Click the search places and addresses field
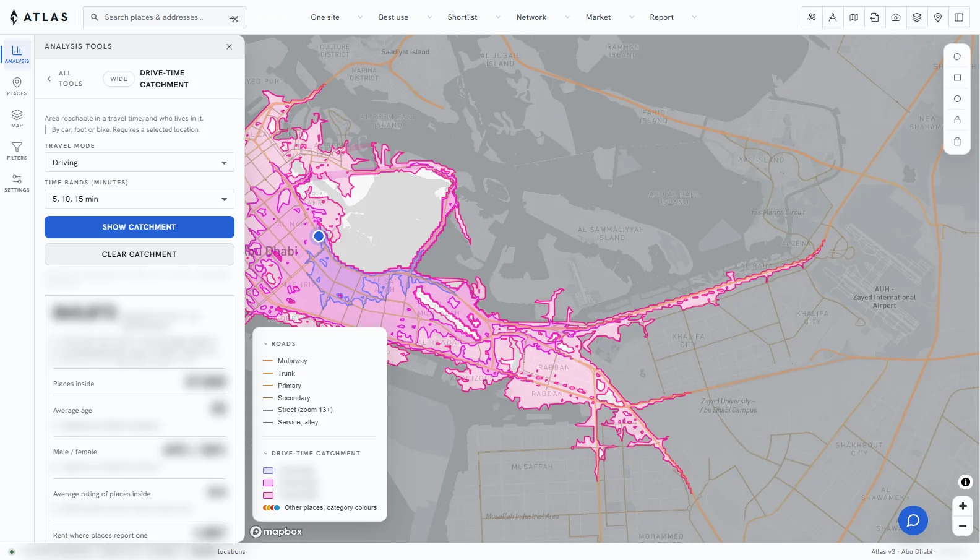The height and width of the screenshot is (560, 980). click(x=165, y=17)
